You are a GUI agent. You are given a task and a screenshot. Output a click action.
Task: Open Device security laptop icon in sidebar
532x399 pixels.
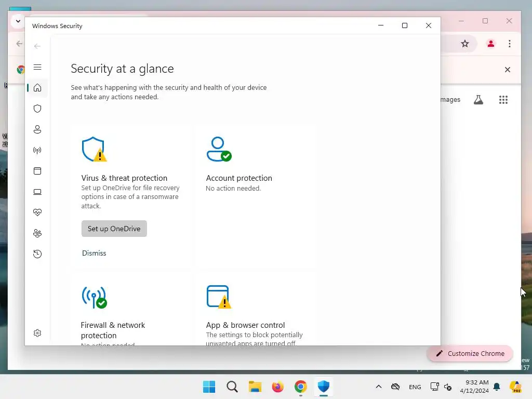[x=37, y=192]
